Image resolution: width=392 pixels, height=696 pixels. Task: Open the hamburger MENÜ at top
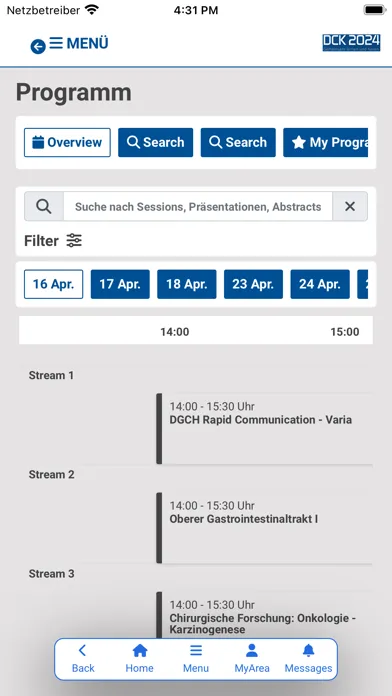click(x=79, y=44)
